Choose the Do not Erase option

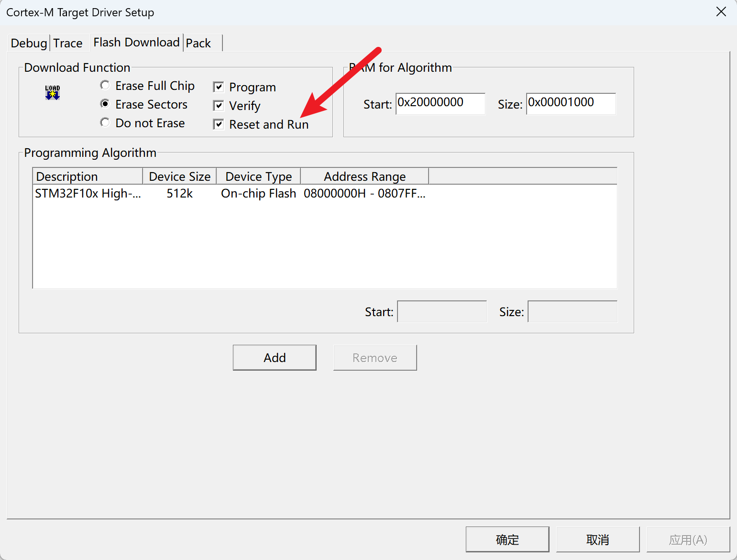[x=105, y=122]
